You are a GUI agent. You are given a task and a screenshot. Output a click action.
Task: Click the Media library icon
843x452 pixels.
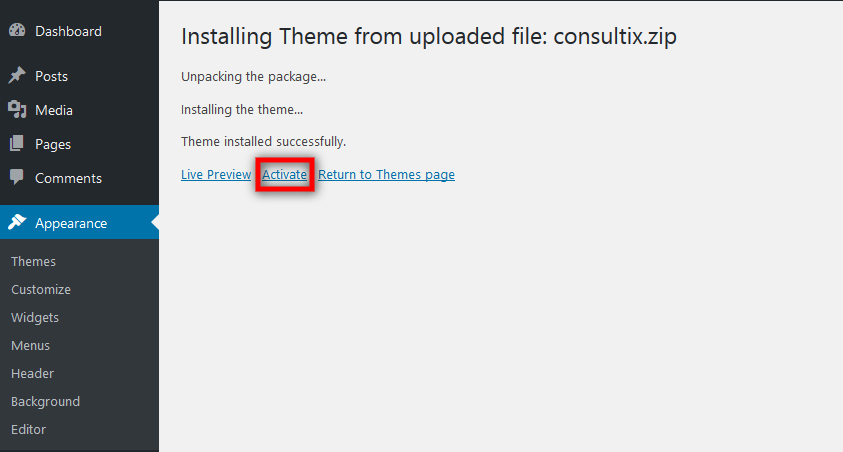pos(17,110)
